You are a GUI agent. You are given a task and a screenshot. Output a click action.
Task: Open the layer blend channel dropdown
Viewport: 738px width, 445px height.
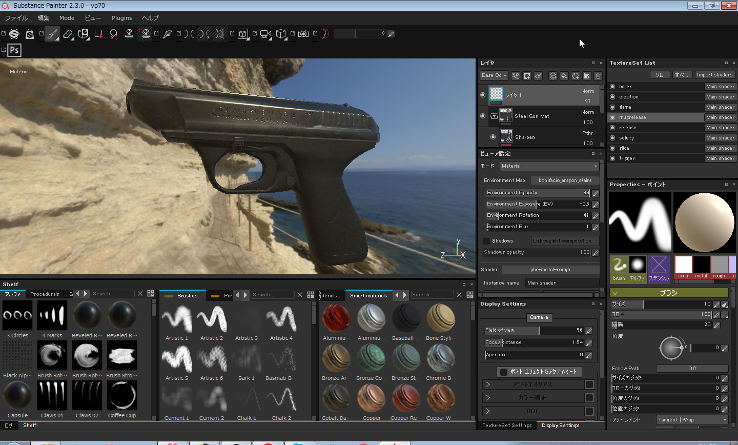tap(494, 75)
